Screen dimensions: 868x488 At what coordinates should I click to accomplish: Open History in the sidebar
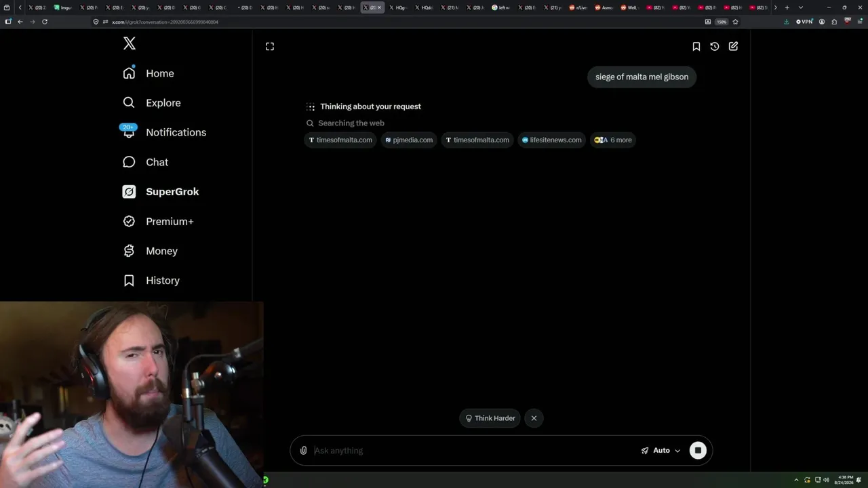click(x=151, y=281)
